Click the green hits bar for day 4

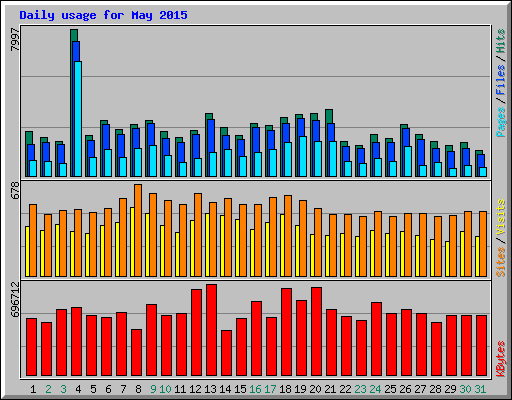(x=74, y=35)
